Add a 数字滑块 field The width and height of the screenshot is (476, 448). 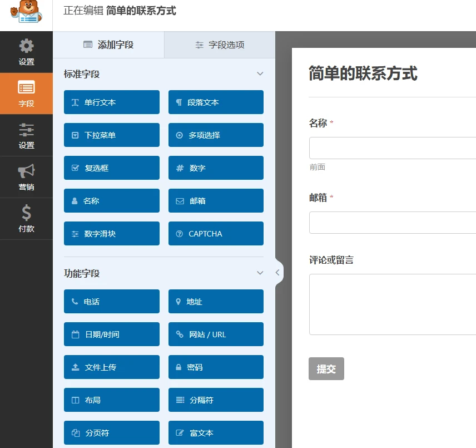111,233
